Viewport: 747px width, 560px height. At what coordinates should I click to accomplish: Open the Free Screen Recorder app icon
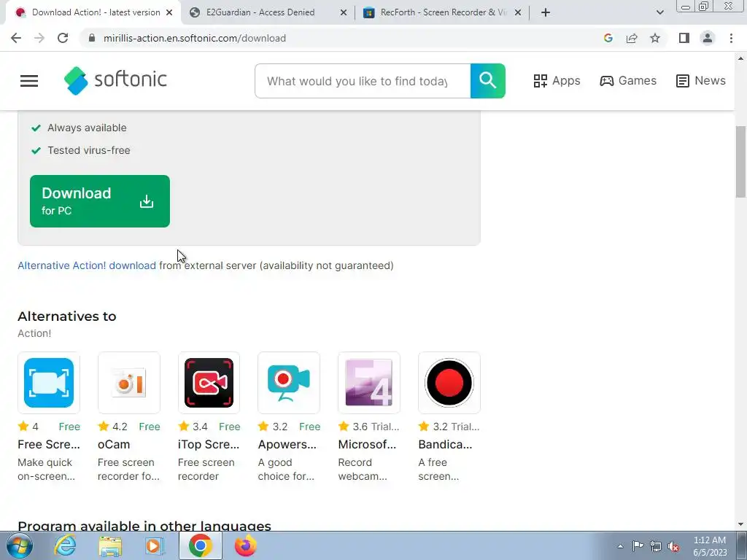(x=49, y=383)
